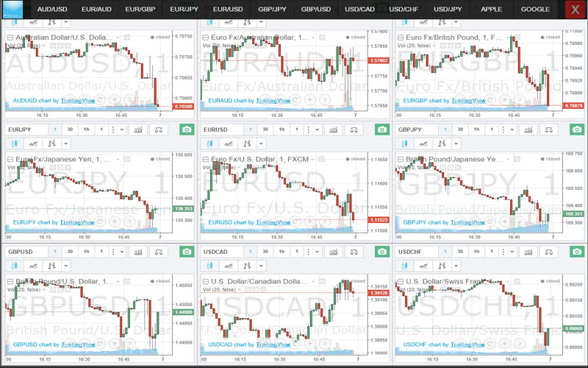Toggle the 30 minute interval on EURUSD
This screenshot has width=588, height=368.
(x=265, y=130)
